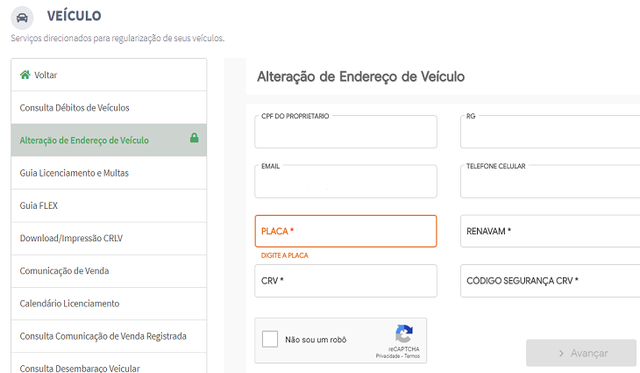The height and width of the screenshot is (373, 640).
Task: Open Comunicação de Venda option
Action: coord(109,271)
